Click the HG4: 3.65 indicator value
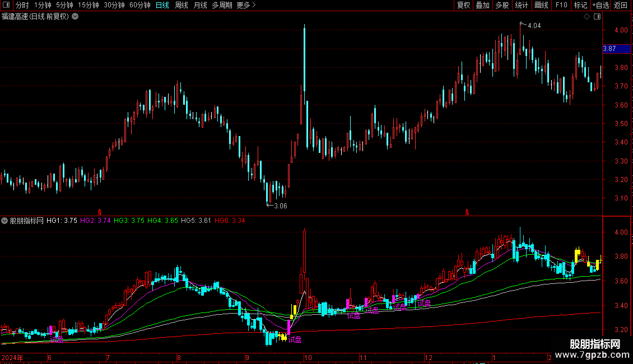Screen dimensions: 633x364 [162, 221]
